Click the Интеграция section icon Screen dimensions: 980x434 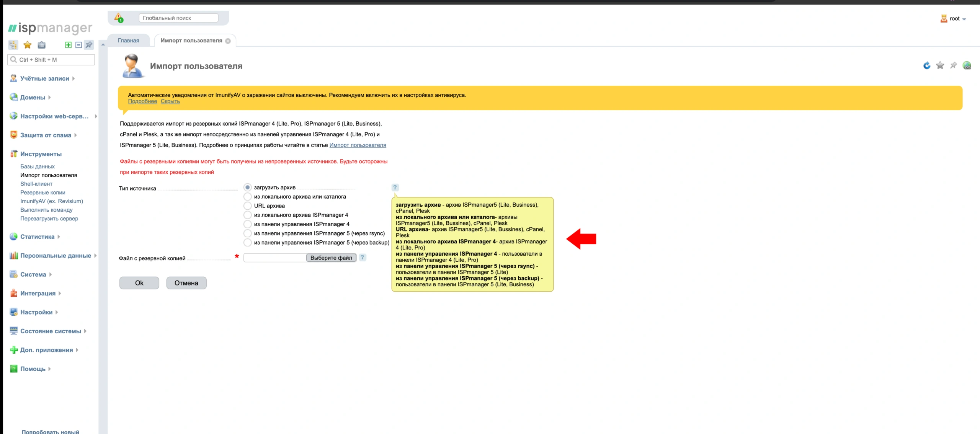tap(13, 293)
